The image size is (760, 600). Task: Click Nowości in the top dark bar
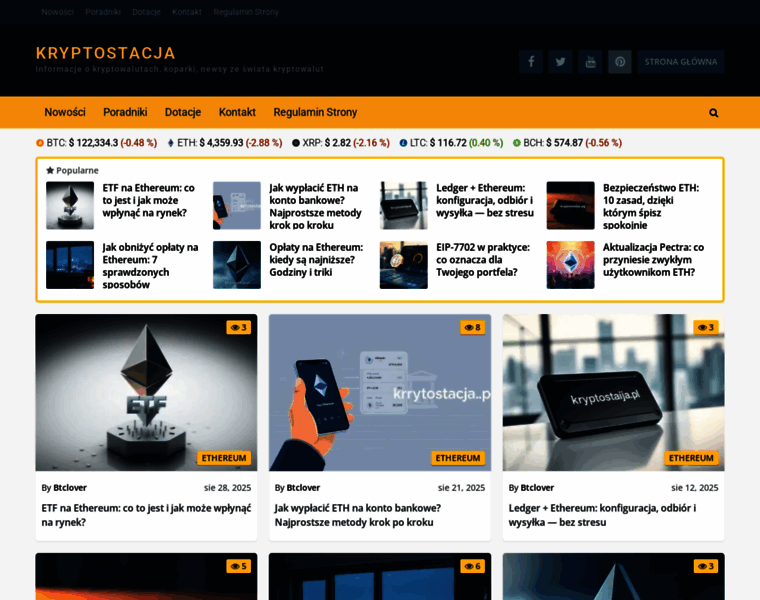click(57, 12)
